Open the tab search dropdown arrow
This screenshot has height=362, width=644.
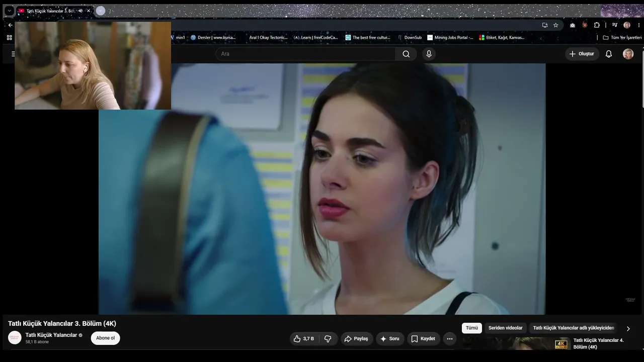click(x=9, y=11)
